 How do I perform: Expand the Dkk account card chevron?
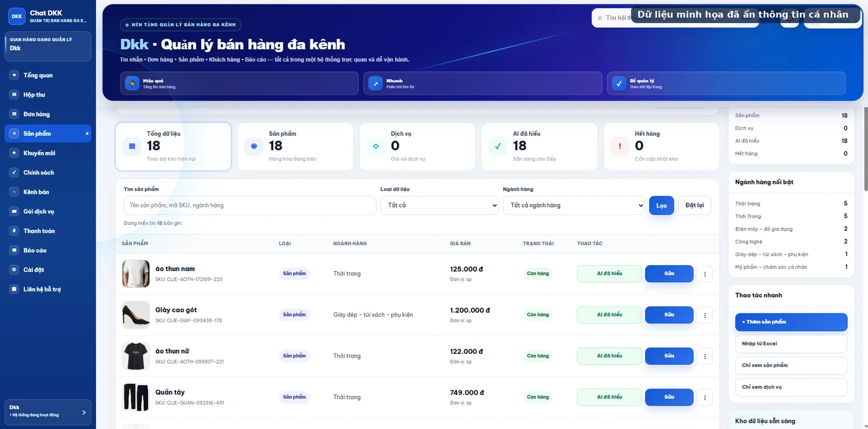pyautogui.click(x=84, y=412)
